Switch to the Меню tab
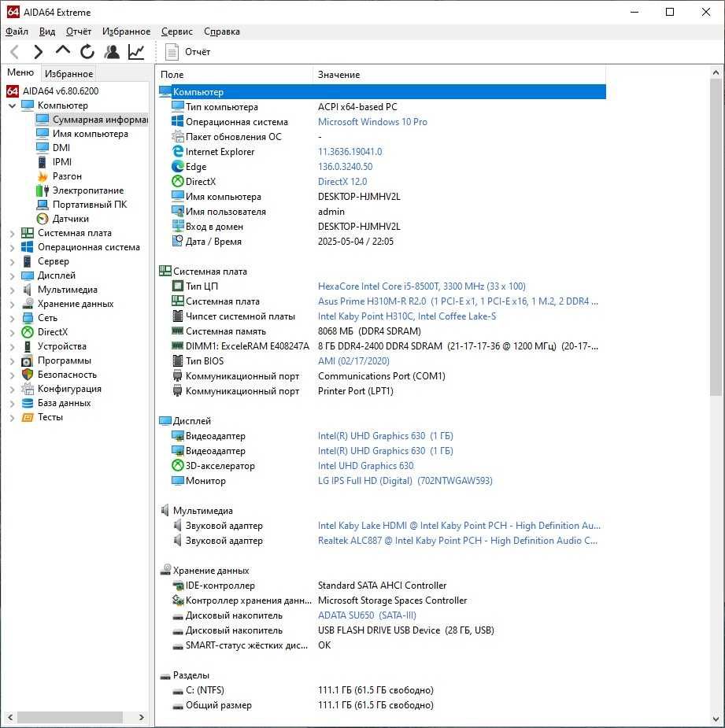This screenshot has width=725, height=728. (x=20, y=73)
